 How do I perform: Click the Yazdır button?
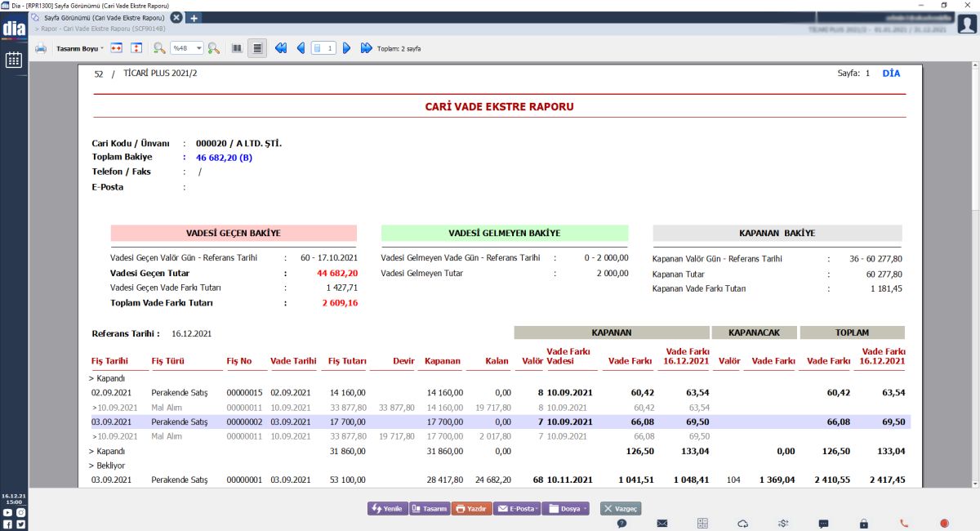click(471, 508)
